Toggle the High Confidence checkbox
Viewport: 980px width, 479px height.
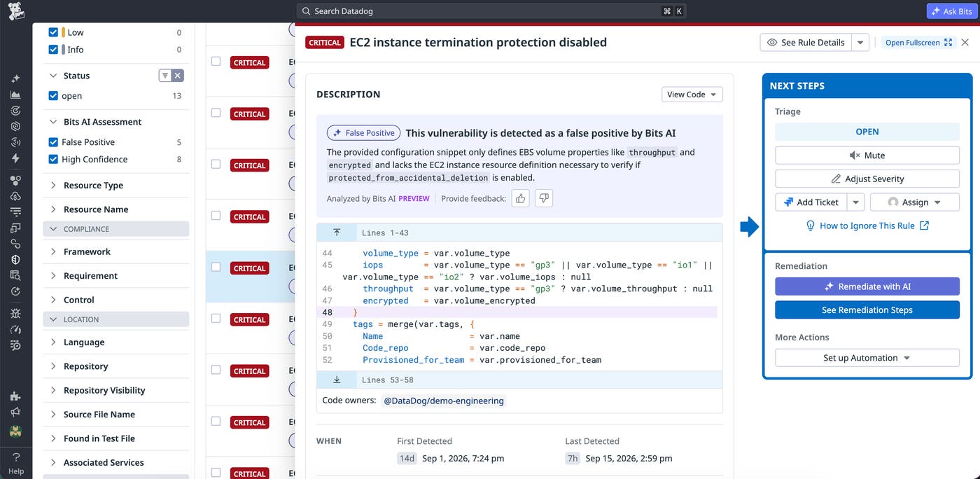click(x=53, y=160)
